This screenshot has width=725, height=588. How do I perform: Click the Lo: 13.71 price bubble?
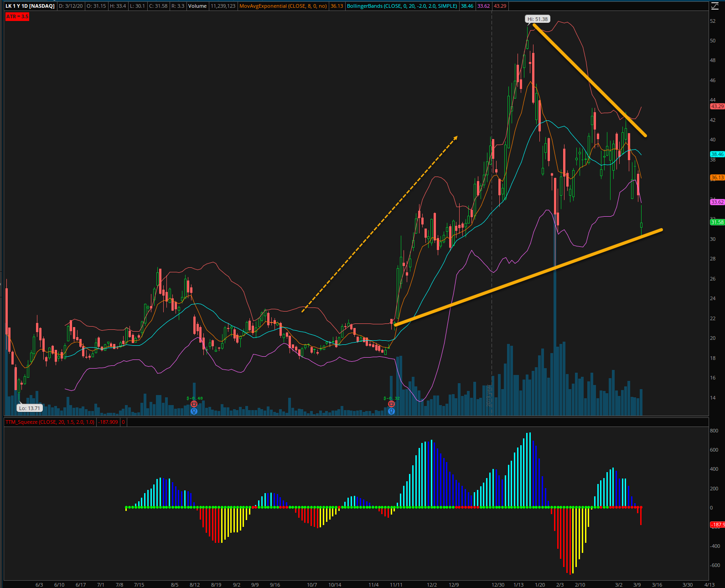[x=30, y=408]
